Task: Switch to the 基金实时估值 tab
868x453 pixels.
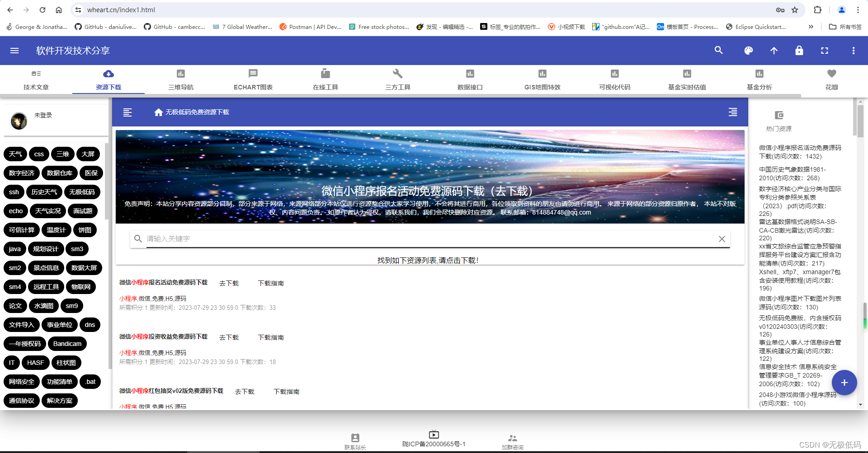Action: [x=687, y=80]
